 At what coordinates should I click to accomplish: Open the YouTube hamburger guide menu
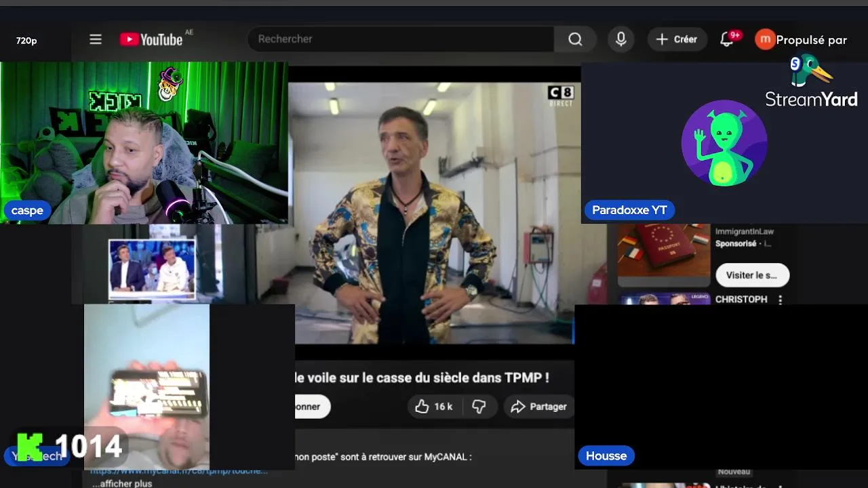tap(96, 39)
